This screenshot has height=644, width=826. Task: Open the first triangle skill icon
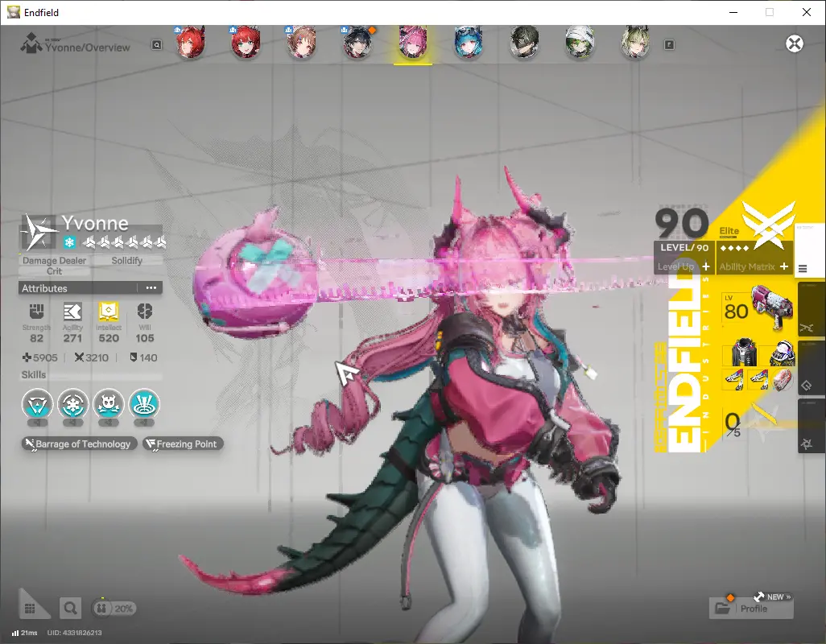coord(37,404)
